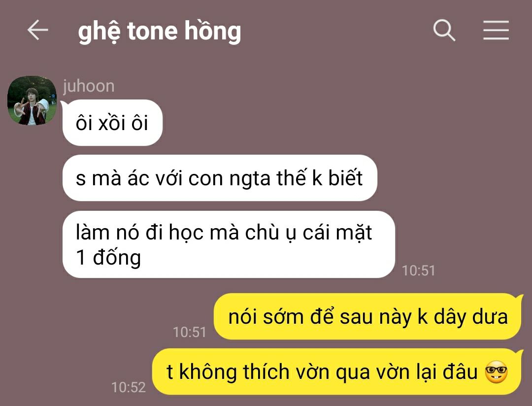Tap the chat title 'ghệ tone hồng'

tap(160, 31)
